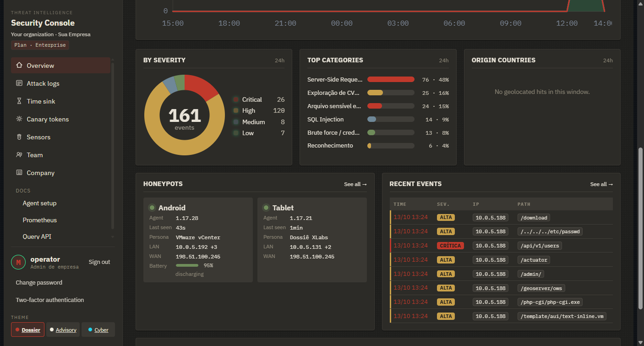Click the Reconhecimento category label
Viewport: 644px width, 346px height.
click(x=330, y=146)
